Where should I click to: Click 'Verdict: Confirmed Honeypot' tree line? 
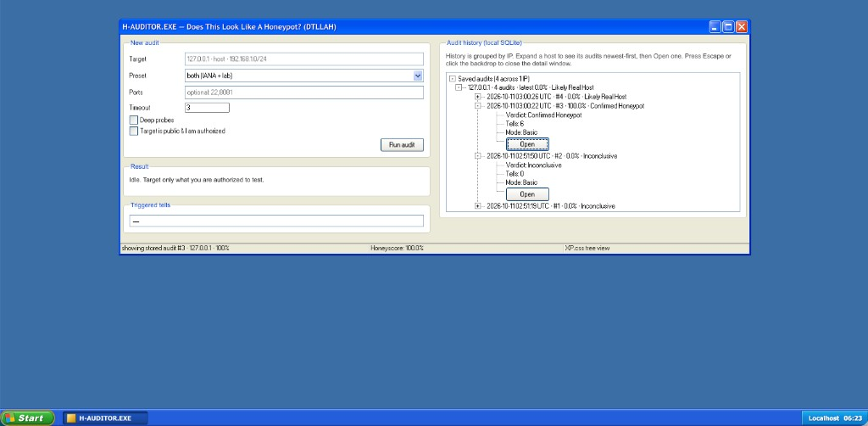(543, 115)
